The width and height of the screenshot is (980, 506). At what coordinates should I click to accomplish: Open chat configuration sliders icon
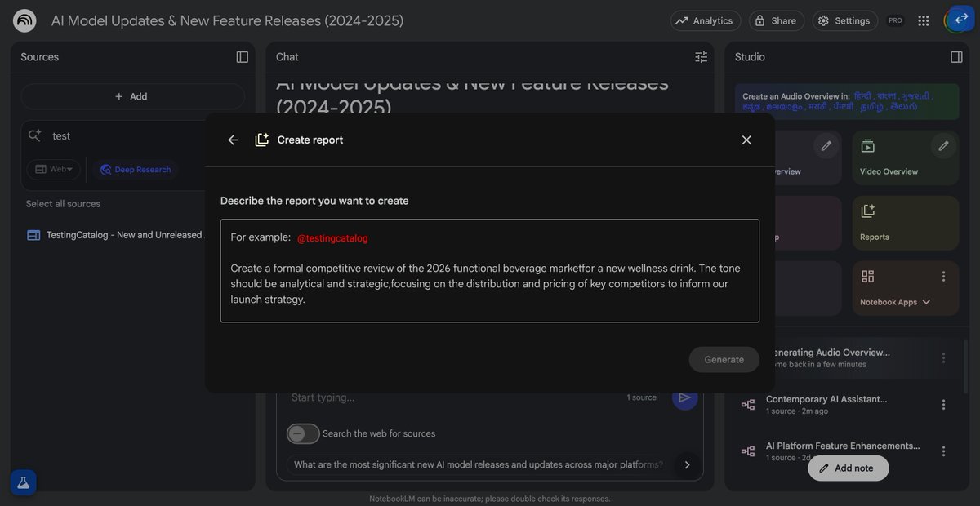point(702,57)
